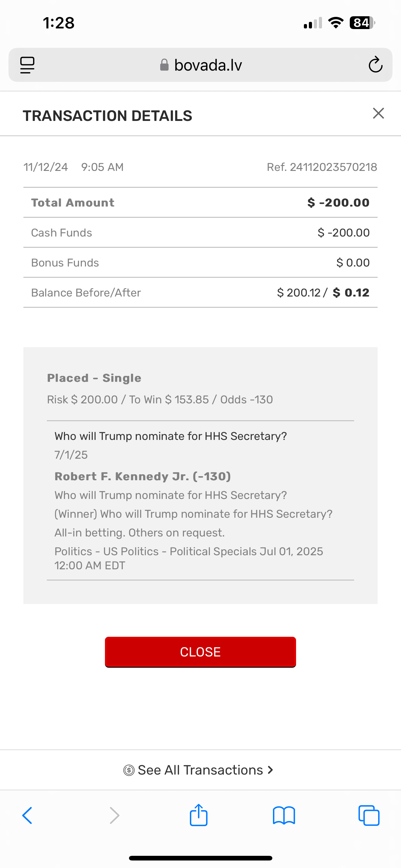Tap the coin icon beside See All Transactions
The image size is (401, 868).
(x=129, y=770)
